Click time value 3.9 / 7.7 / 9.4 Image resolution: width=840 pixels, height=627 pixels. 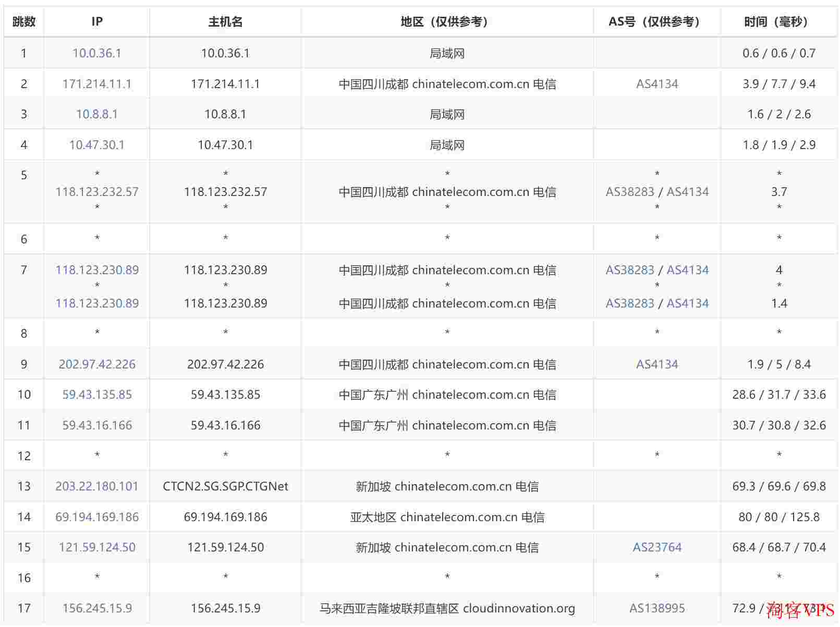click(x=779, y=84)
